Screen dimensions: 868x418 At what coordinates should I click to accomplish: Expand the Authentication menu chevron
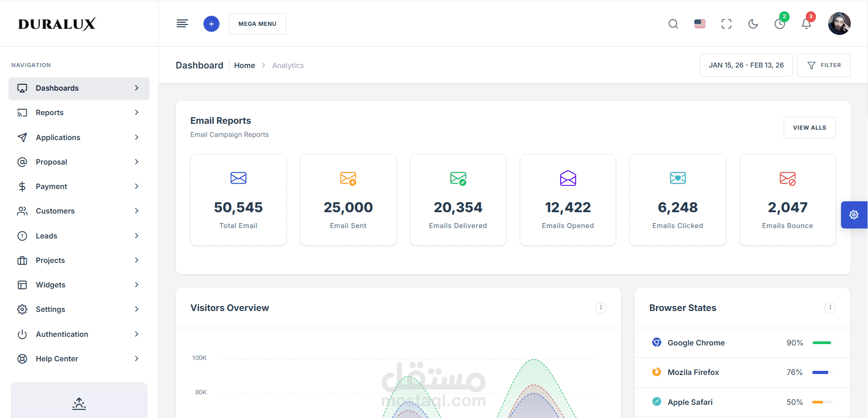136,334
